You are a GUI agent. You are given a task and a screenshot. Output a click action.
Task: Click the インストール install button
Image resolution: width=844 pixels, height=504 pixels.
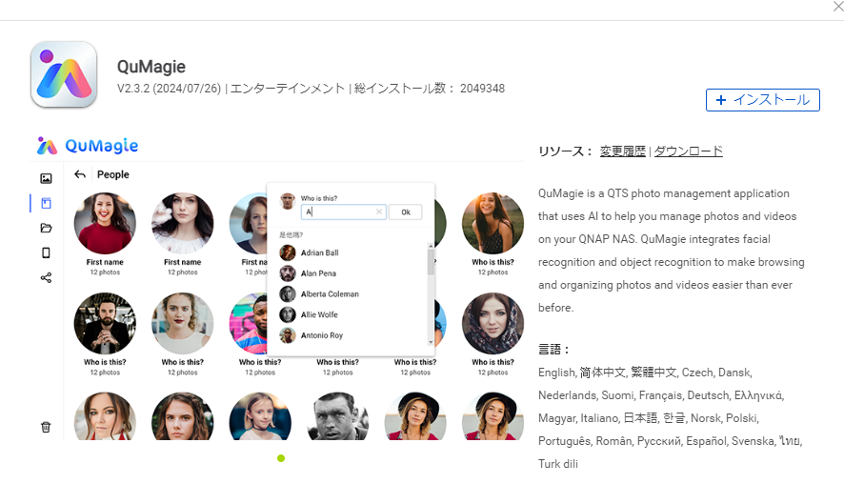[763, 100]
